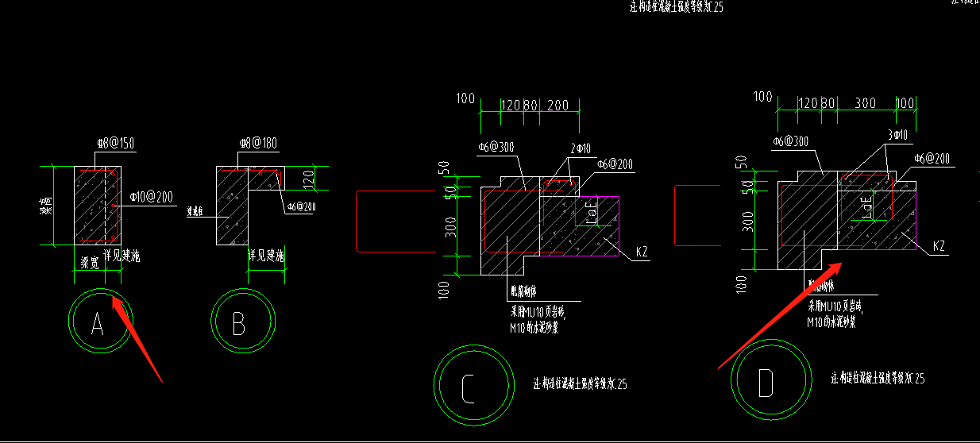Select the bottom 100 dimension of detail C

click(446, 289)
